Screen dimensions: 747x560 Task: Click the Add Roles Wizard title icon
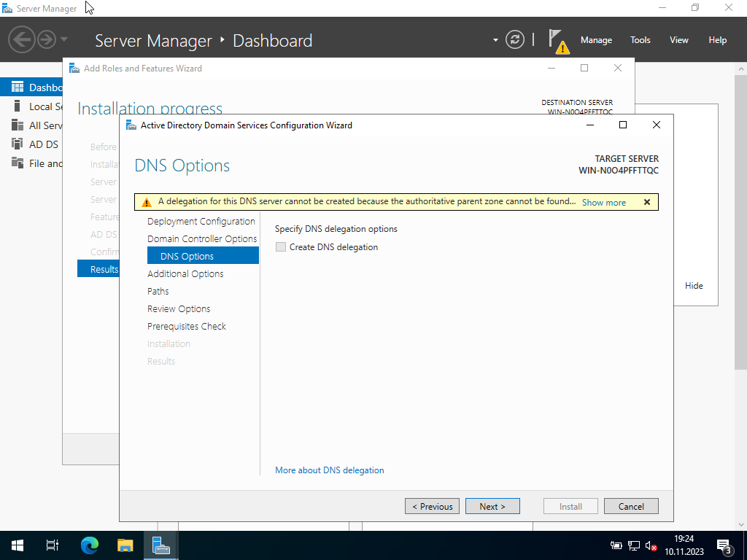coord(74,68)
